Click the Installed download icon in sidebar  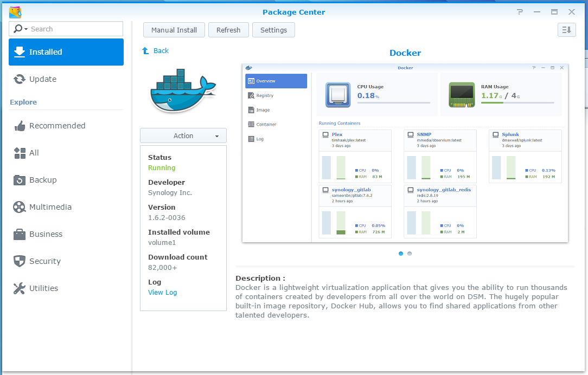point(20,52)
